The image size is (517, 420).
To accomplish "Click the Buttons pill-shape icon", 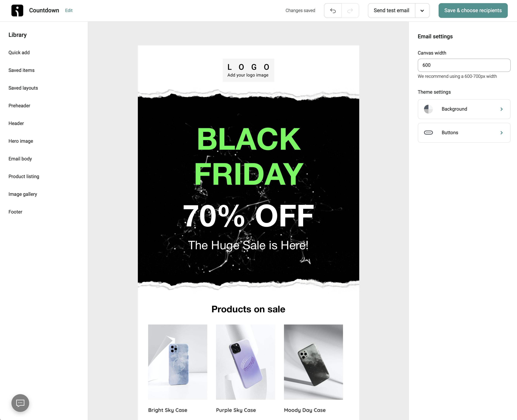I will (428, 133).
